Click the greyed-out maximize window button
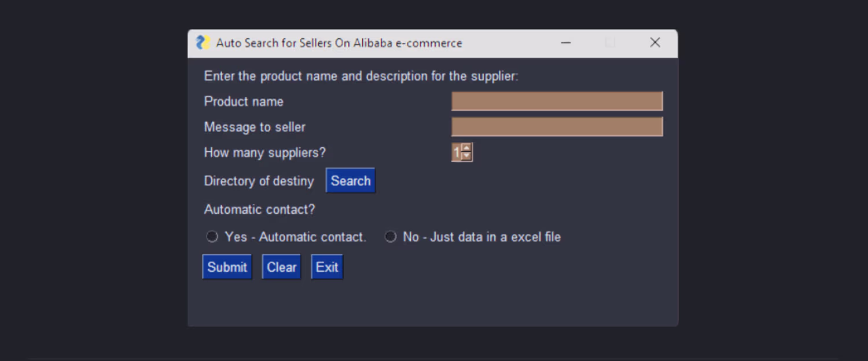Image resolution: width=868 pixels, height=361 pixels. coord(610,43)
